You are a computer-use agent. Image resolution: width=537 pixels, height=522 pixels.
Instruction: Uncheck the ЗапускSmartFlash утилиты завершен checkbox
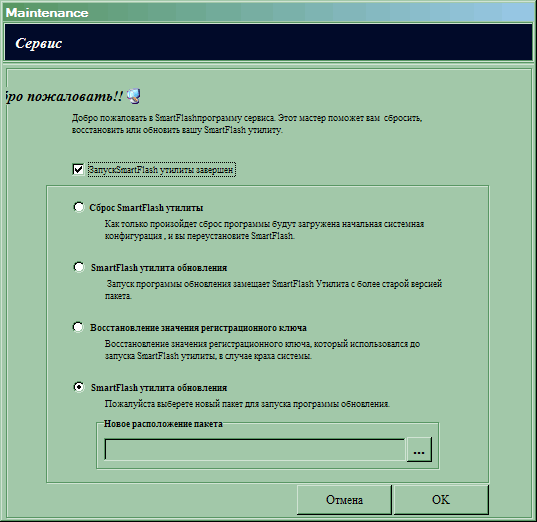tap(78, 169)
